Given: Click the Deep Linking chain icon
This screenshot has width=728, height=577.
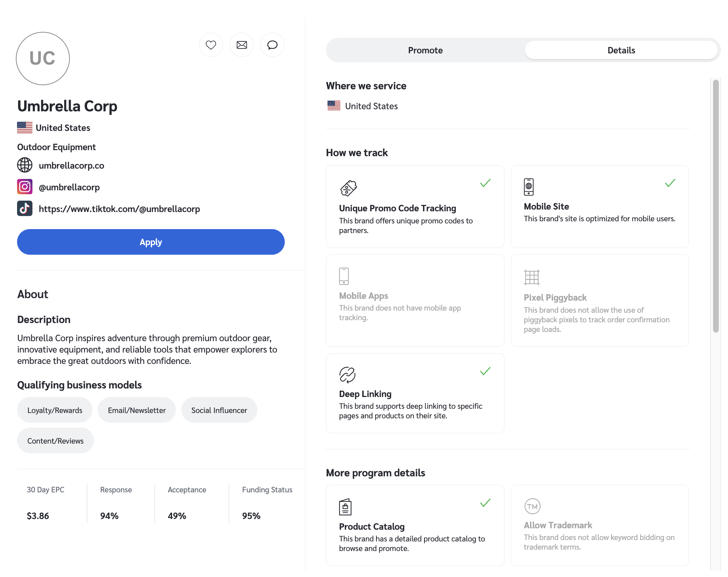Looking at the screenshot, I should [x=347, y=375].
